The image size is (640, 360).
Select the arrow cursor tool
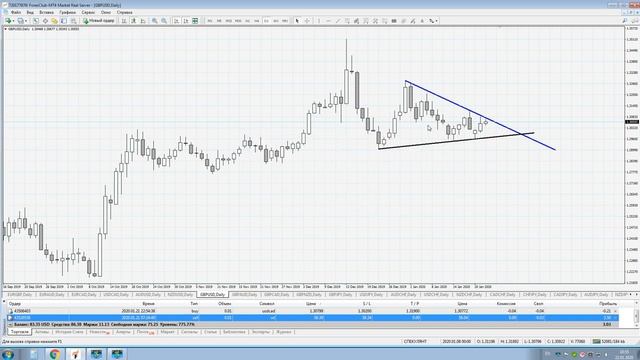tap(297, 21)
